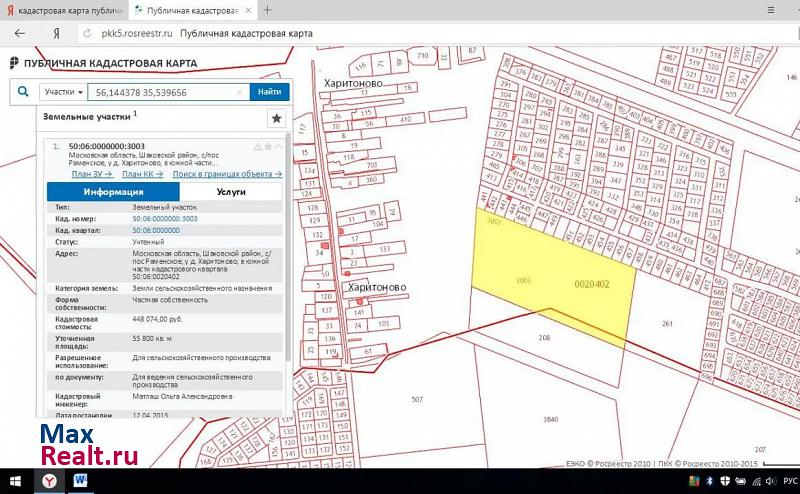Click the star favorites button in results header
The width and height of the screenshot is (800, 494).
point(277,118)
